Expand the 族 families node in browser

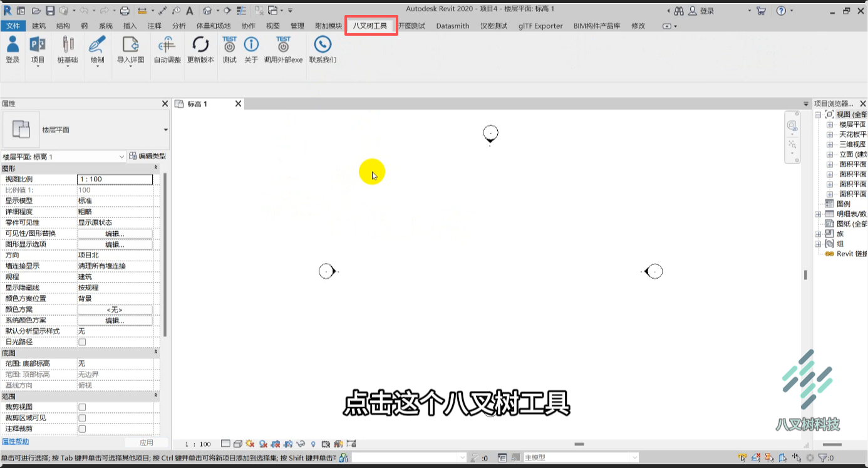pos(819,234)
